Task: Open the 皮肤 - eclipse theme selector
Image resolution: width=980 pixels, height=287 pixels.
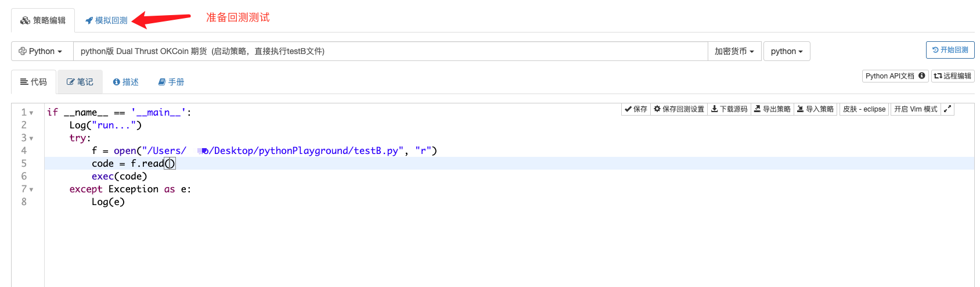Action: click(x=864, y=109)
